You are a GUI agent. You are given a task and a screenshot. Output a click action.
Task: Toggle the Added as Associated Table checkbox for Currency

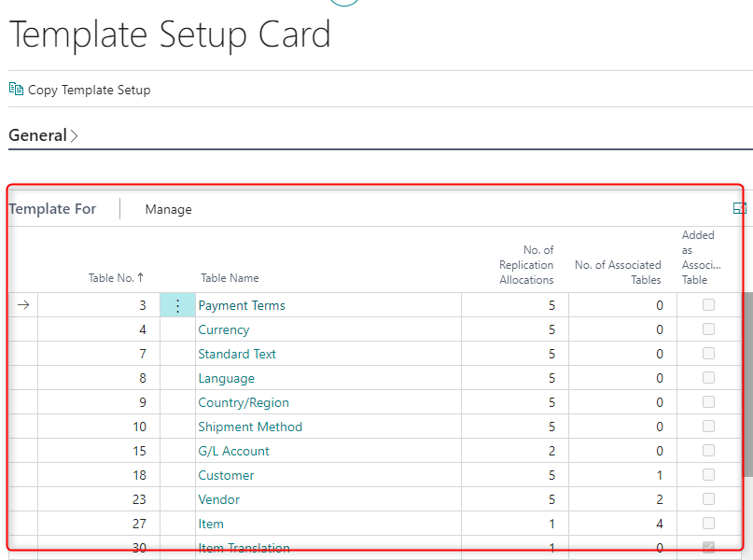click(708, 329)
